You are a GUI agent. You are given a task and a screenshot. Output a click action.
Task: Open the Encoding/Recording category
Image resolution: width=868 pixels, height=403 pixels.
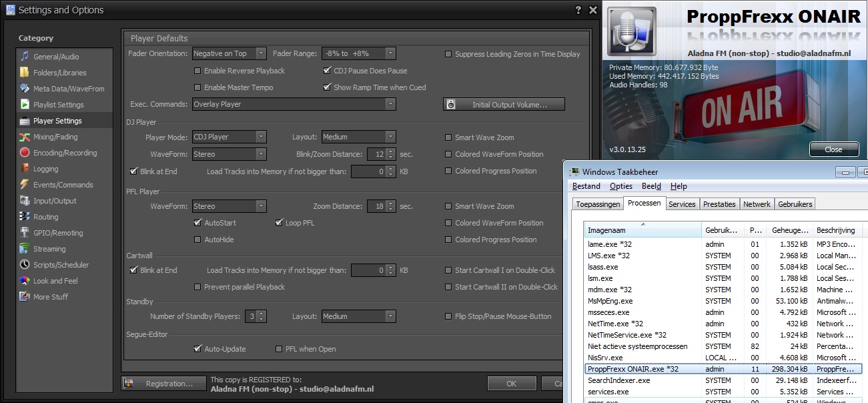coord(64,153)
